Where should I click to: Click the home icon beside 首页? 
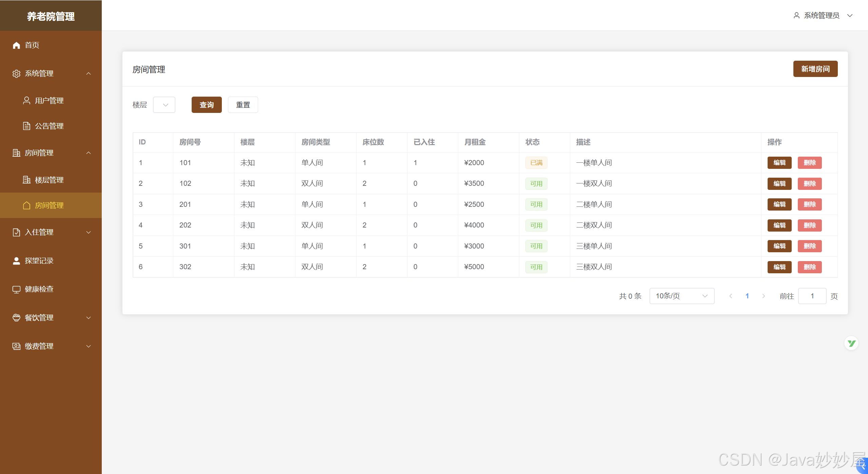coord(16,45)
